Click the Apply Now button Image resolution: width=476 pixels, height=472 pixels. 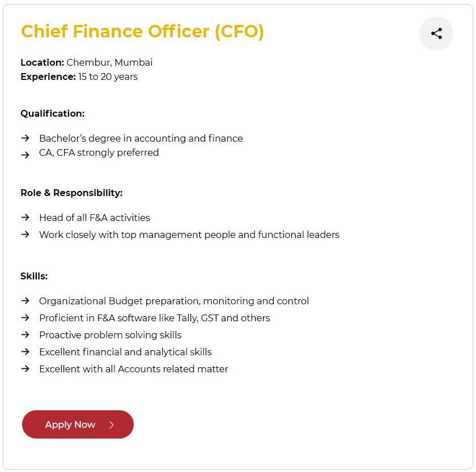(x=78, y=424)
